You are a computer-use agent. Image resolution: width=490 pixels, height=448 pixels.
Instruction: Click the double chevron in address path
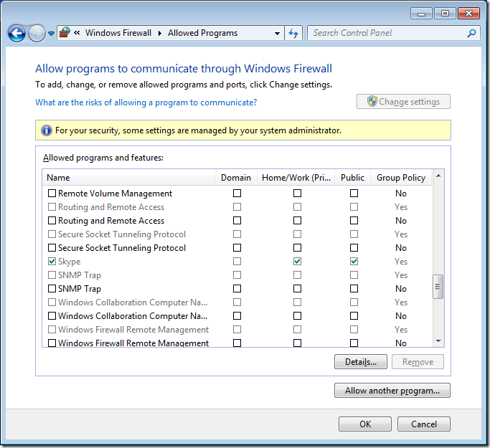pyautogui.click(x=77, y=33)
